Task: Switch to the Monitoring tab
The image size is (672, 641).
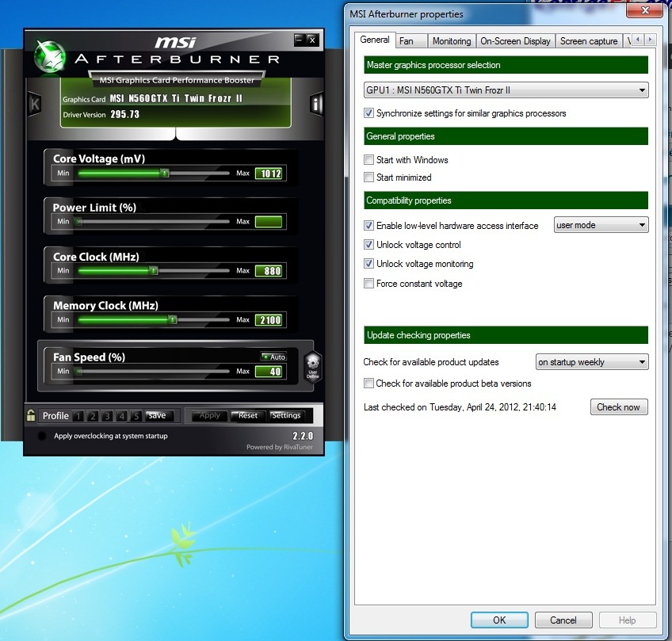Action: tap(452, 40)
